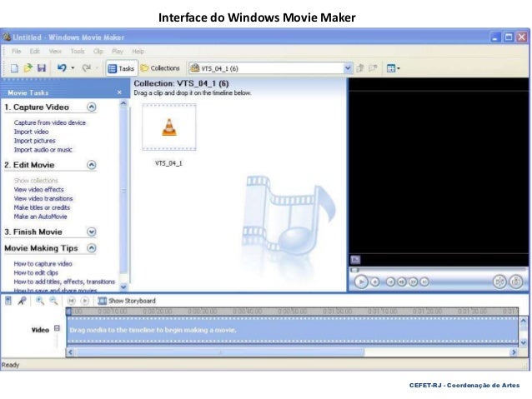This screenshot has width=532, height=399.
Task: Click the Next Frame button
Action: [413, 282]
